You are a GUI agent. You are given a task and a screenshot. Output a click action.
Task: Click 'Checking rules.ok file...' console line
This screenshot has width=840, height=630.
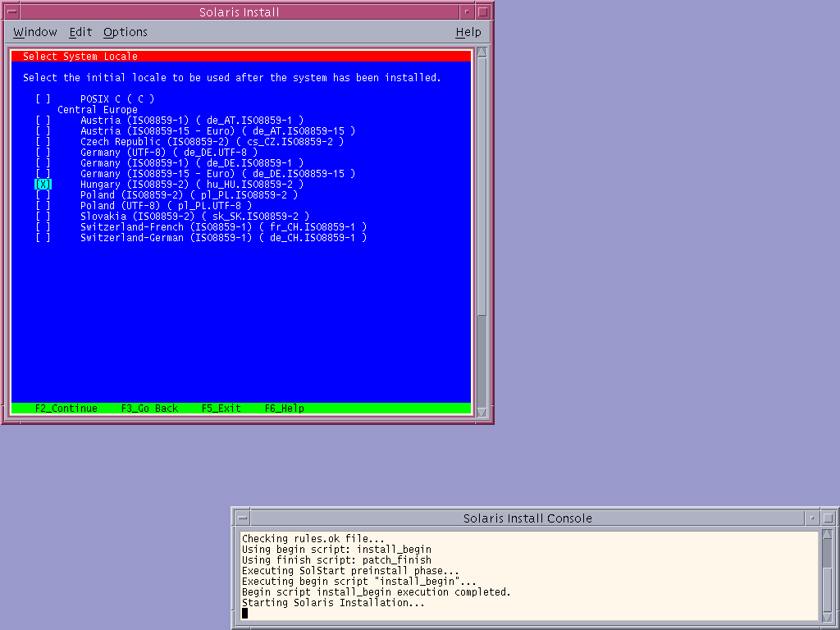point(313,538)
